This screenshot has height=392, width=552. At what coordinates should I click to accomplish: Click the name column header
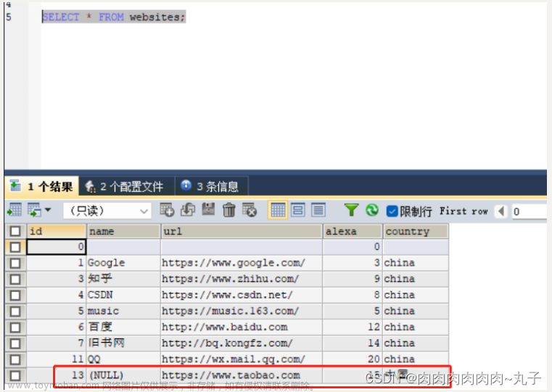point(123,231)
